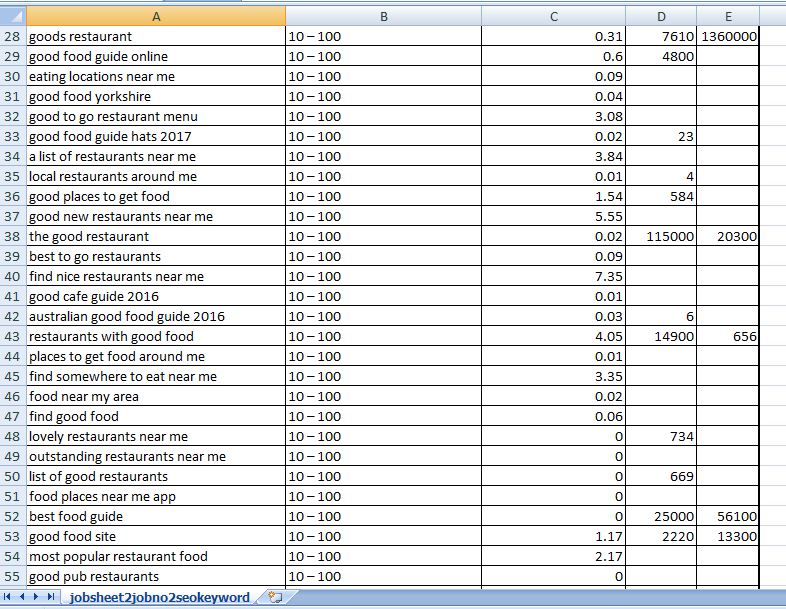This screenshot has width=786, height=609.
Task: Select column E header
Action: [x=727, y=17]
